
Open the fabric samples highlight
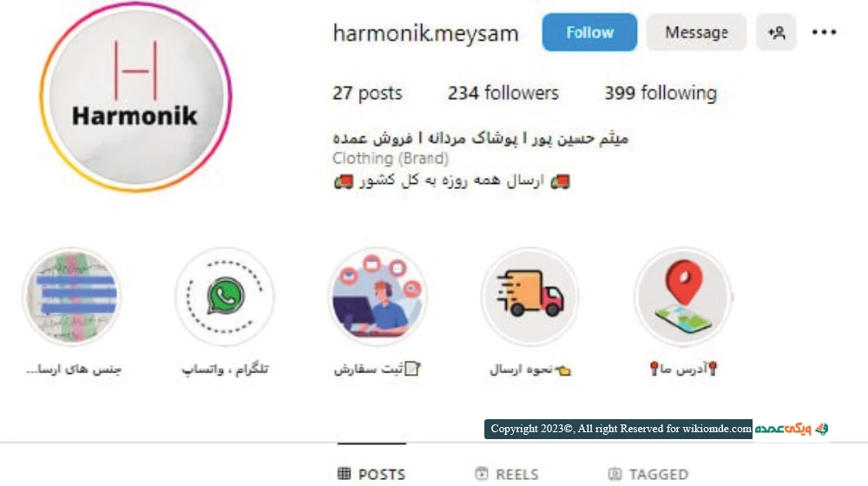(72, 296)
